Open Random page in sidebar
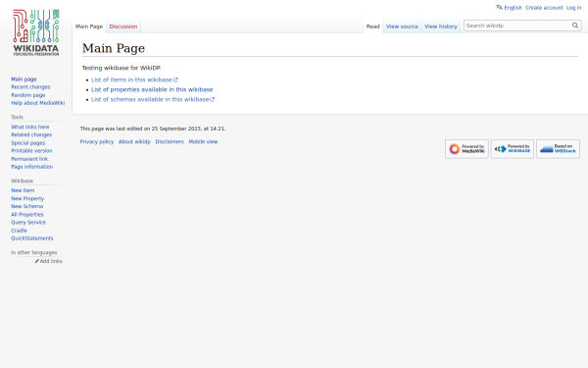The width and height of the screenshot is (588, 368). (27, 95)
